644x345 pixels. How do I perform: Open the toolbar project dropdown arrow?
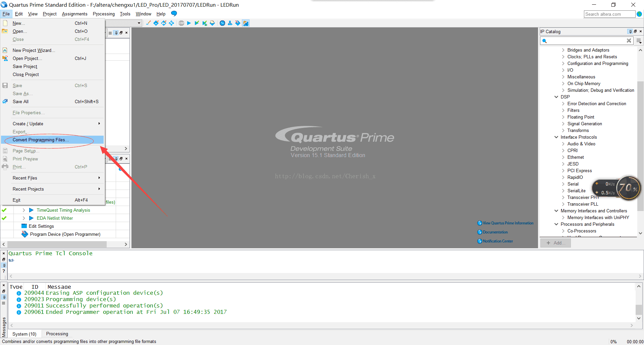tap(139, 23)
